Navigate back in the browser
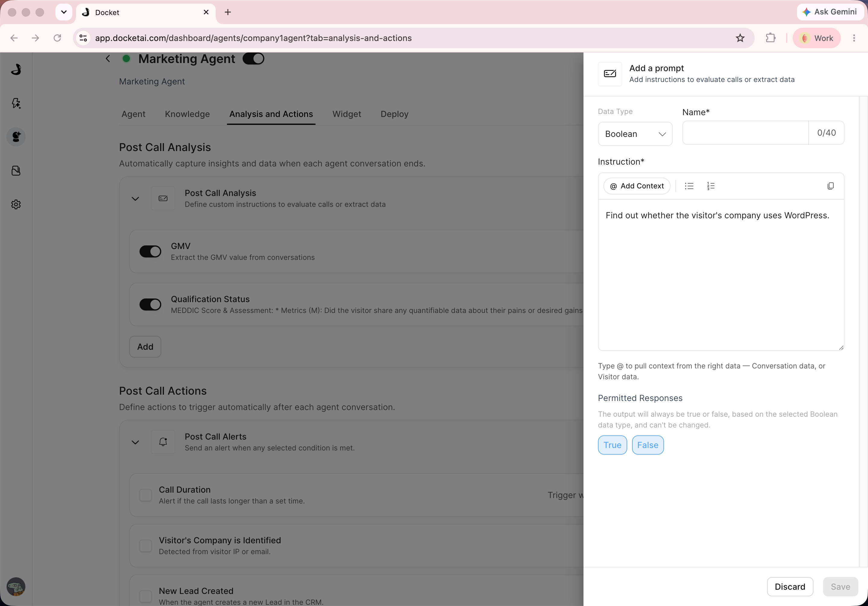 tap(14, 38)
